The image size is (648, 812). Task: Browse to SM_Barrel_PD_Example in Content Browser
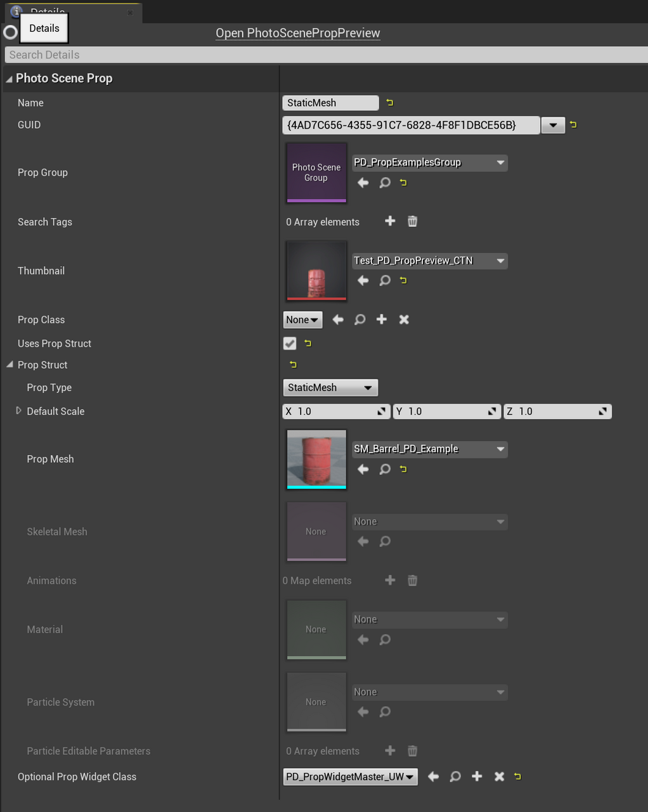(385, 469)
